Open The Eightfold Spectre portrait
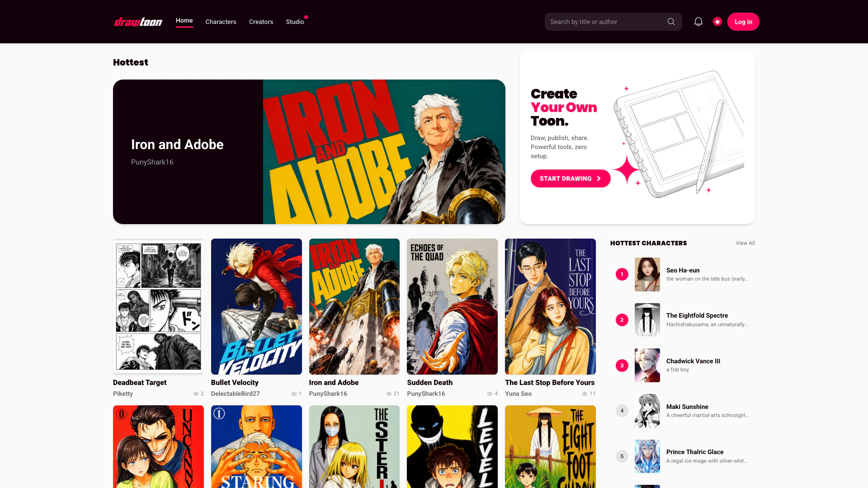 pos(647,320)
